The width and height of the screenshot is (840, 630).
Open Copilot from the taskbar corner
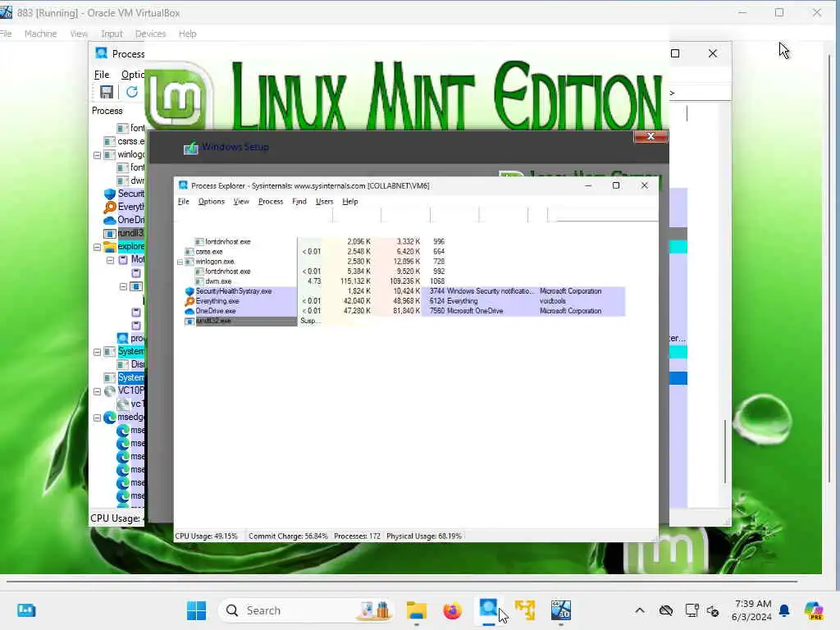point(814,610)
